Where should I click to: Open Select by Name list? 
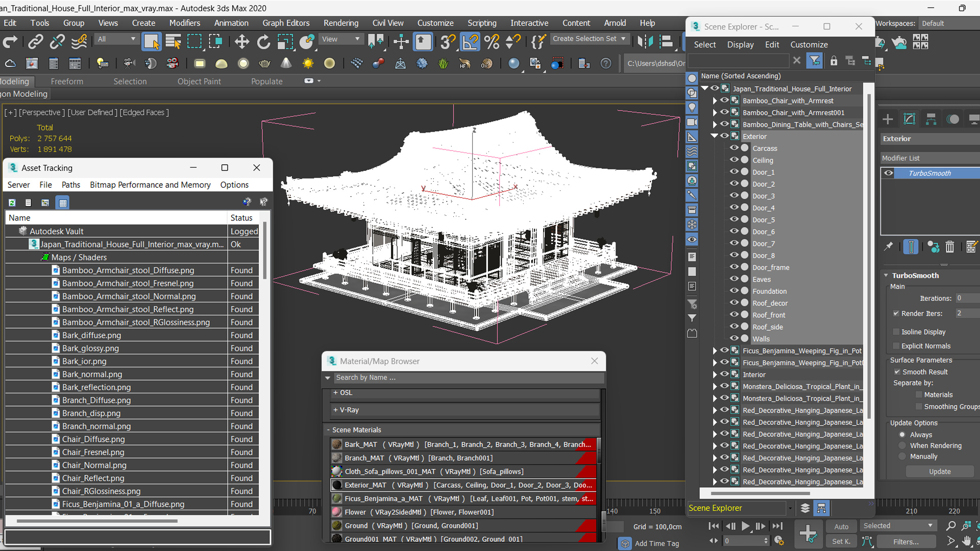point(173,41)
